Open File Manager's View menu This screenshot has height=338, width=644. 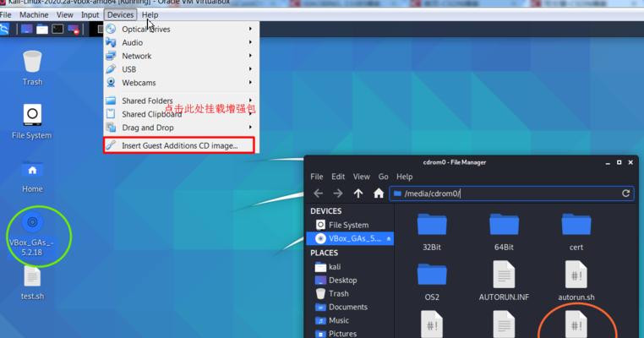point(362,177)
